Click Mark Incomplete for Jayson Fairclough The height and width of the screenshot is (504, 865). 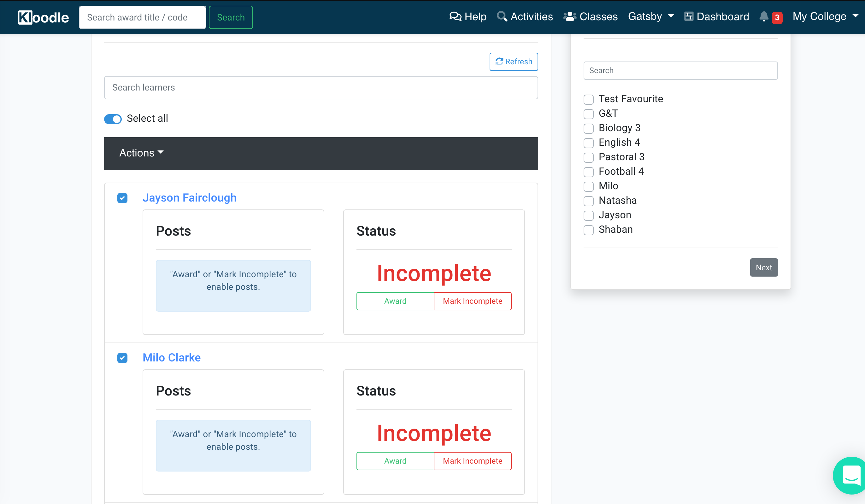click(x=472, y=301)
